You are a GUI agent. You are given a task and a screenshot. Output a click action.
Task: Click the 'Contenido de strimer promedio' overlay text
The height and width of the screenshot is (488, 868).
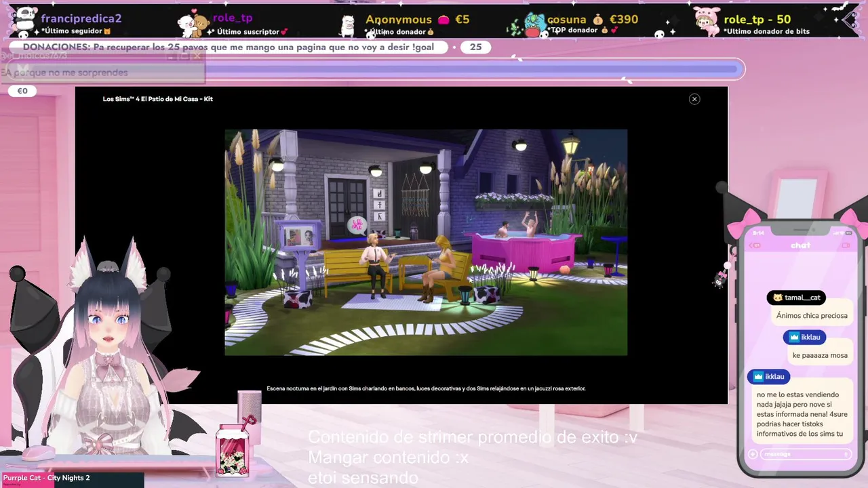click(x=472, y=437)
